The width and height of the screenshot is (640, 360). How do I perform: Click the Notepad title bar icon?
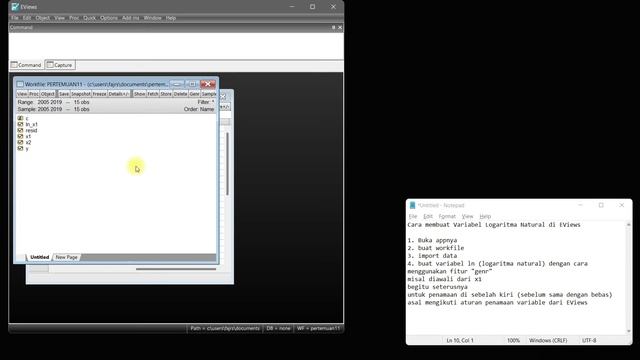tap(412, 205)
